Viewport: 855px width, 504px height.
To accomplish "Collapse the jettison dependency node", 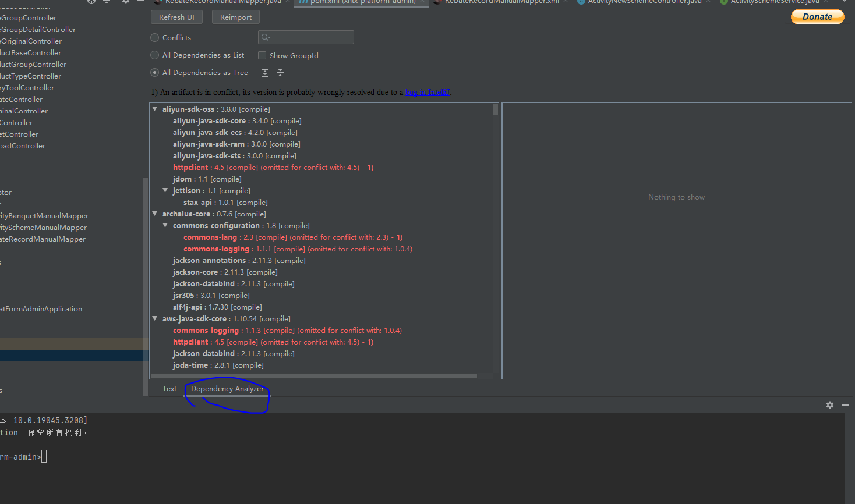I will (x=165, y=190).
